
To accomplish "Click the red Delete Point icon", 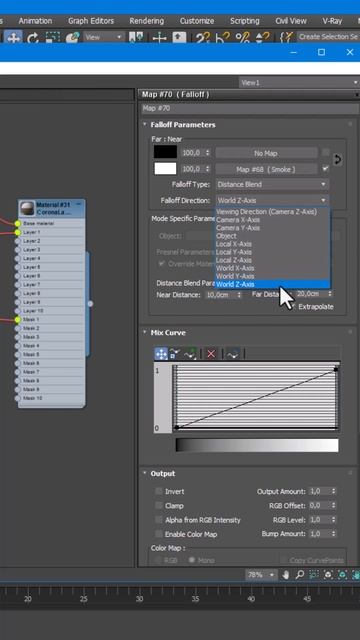I will [211, 354].
